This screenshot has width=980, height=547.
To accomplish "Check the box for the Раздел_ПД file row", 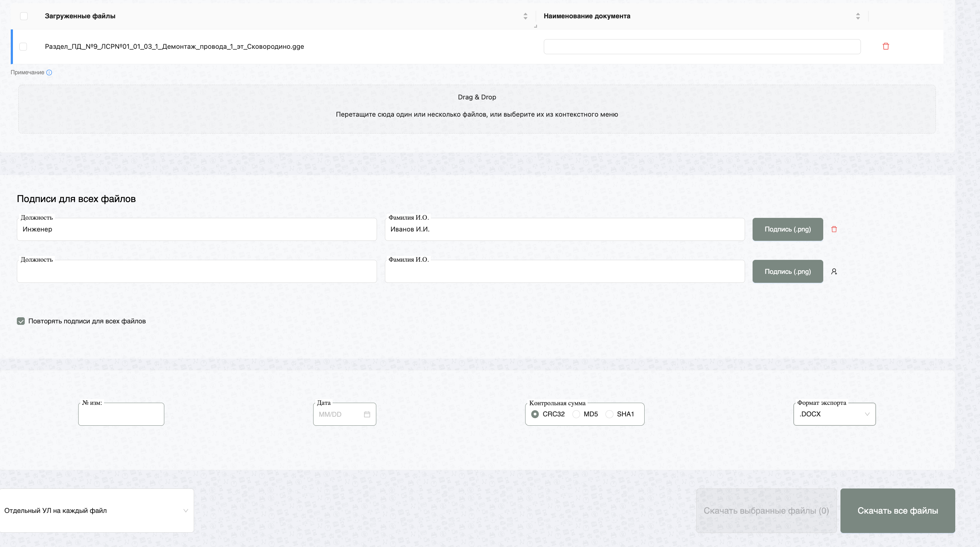I will click(23, 46).
